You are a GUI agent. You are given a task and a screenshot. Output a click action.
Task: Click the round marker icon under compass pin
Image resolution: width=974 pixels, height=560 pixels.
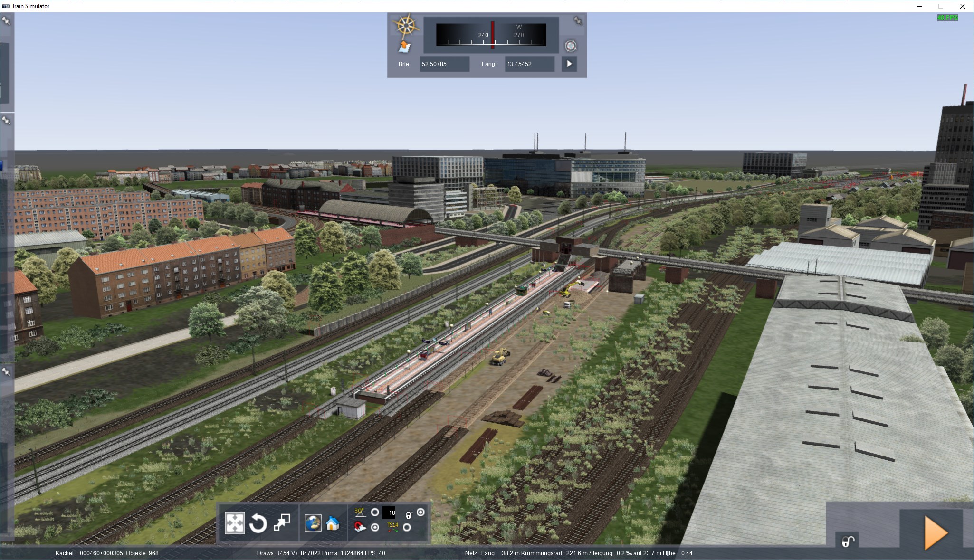[571, 46]
